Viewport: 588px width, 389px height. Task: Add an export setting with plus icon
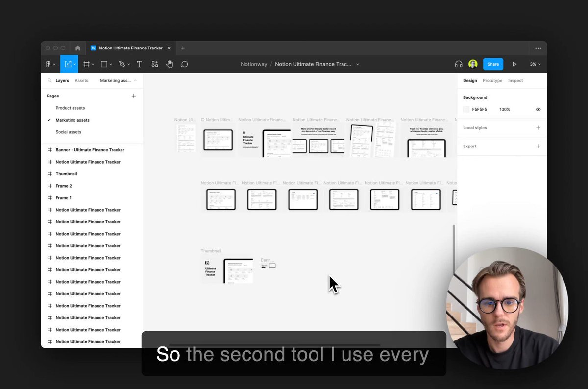click(x=538, y=146)
